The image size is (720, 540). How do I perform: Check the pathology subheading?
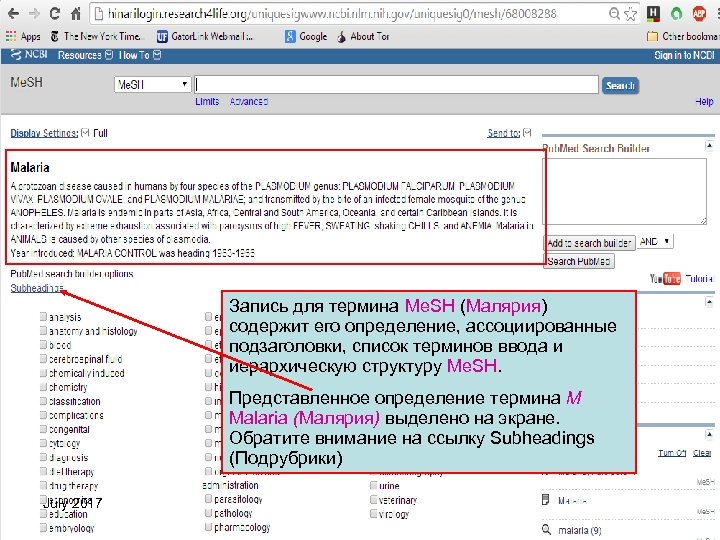pos(208,512)
